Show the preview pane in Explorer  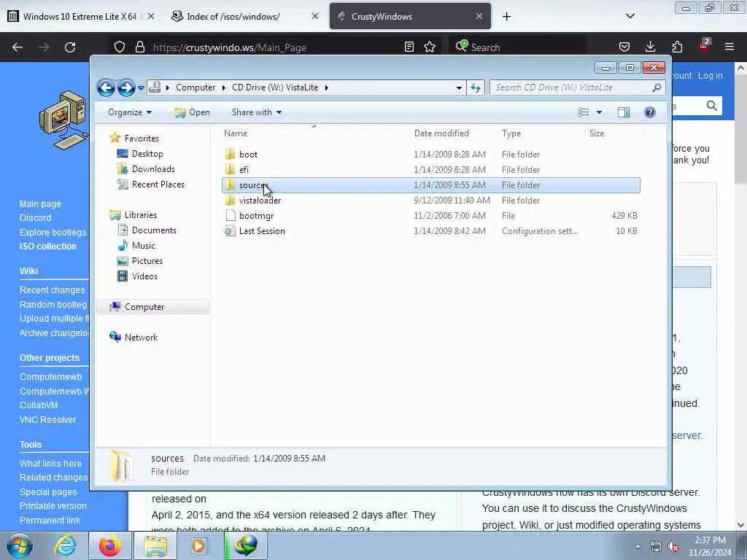click(x=623, y=112)
